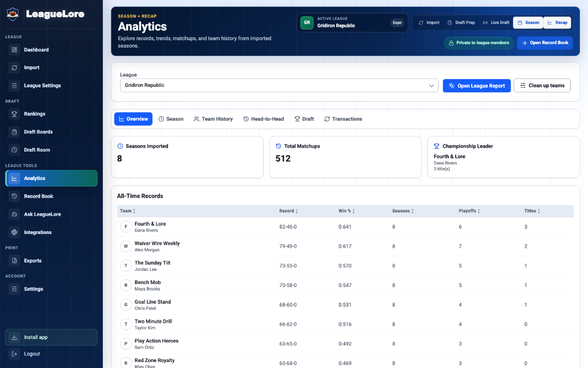This screenshot has width=588, height=368.
Task: Click the clock icon beside Seasons Imported
Action: 120,146
